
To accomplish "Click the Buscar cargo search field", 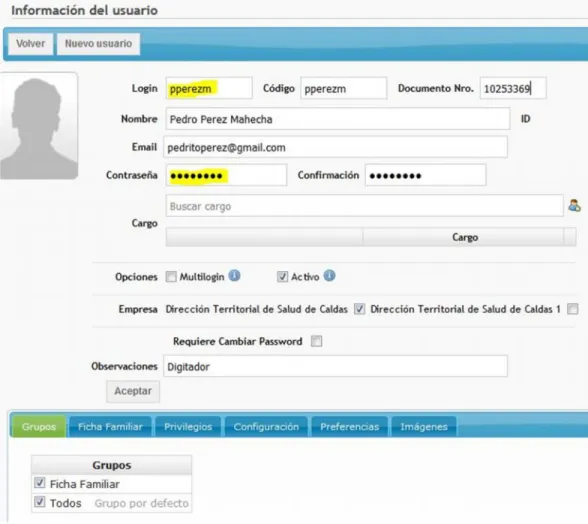I will pos(364,206).
